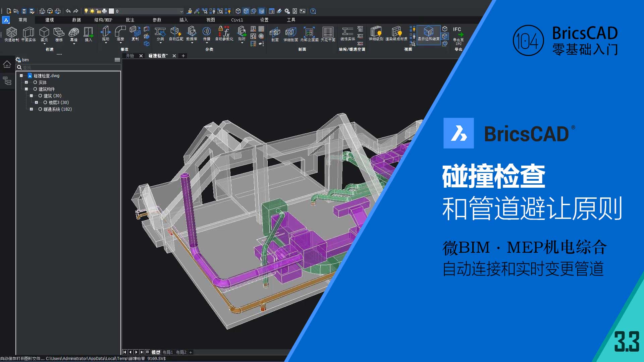Image resolution: width=644 pixels, height=362 pixels.
Task: Open the 开始 document tab
Action: tap(130, 56)
